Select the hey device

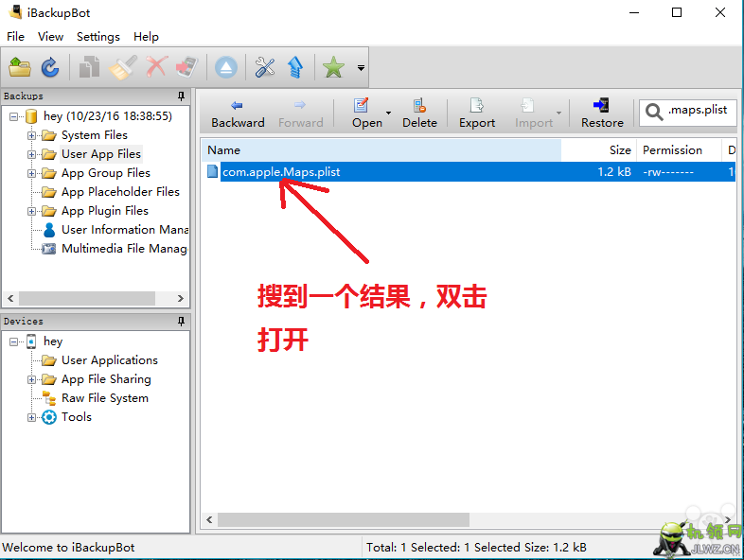pyautogui.click(x=53, y=341)
